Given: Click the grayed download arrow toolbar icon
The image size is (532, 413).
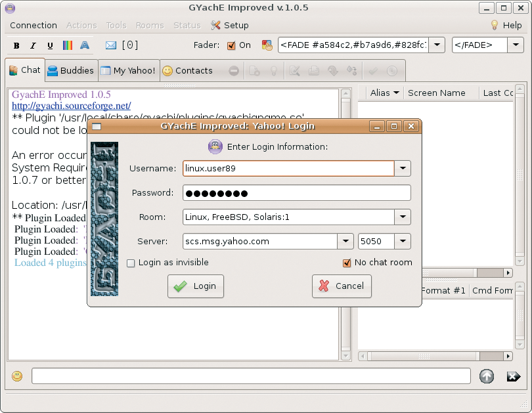Looking at the screenshot, I should tap(333, 71).
